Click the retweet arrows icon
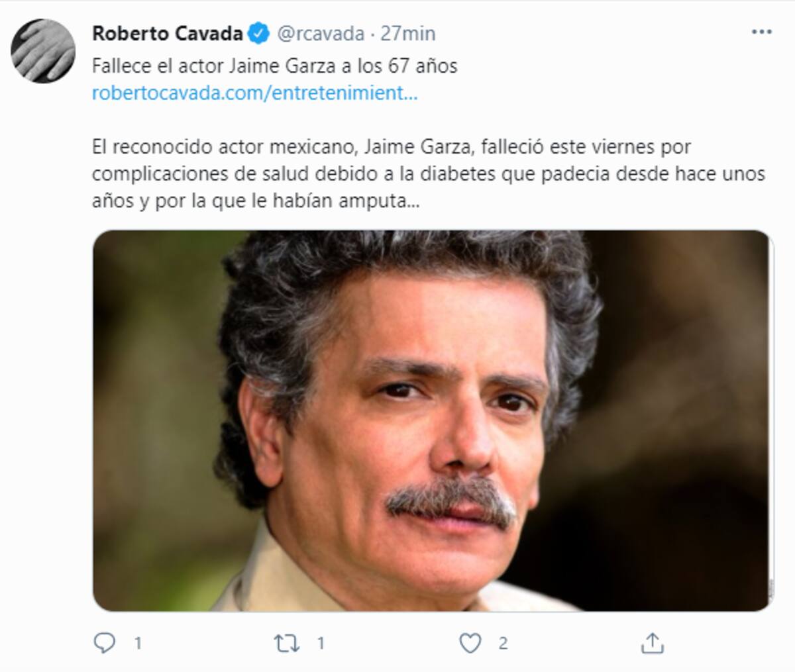This screenshot has width=795, height=672. point(287,643)
